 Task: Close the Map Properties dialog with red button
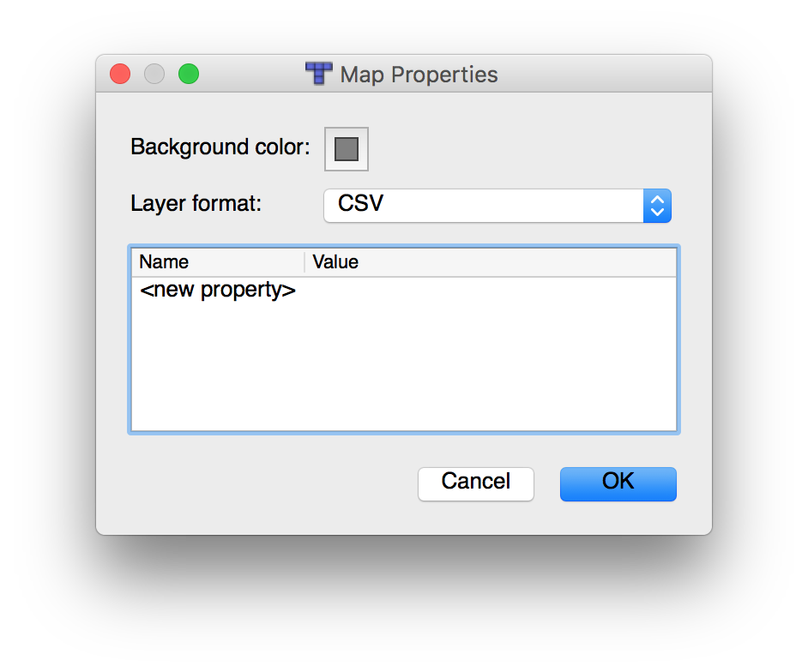pos(120,75)
